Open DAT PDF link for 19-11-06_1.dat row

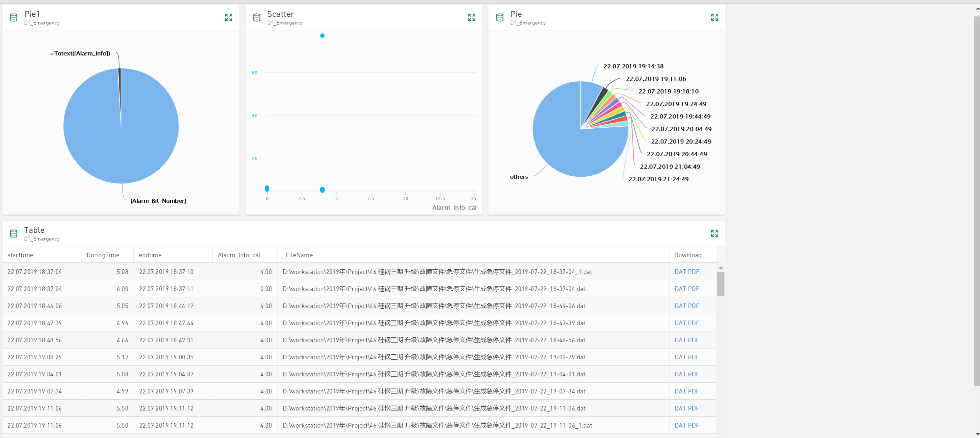(x=687, y=425)
